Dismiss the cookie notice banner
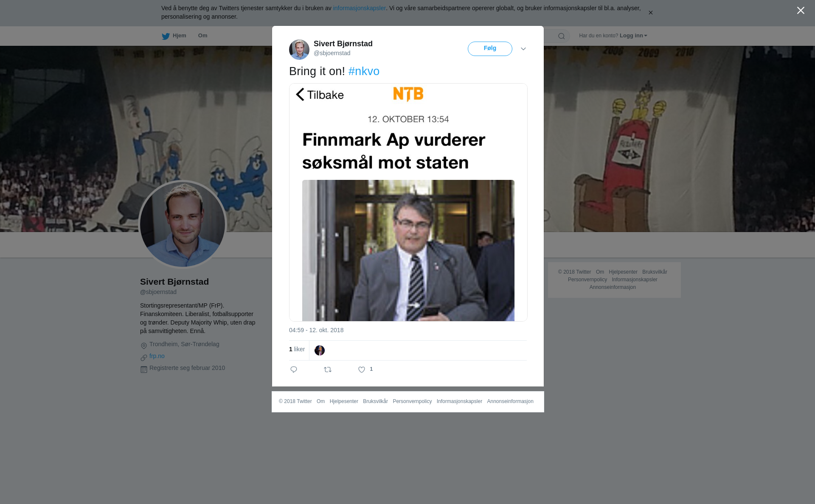Screen dimensions: 815x504 click(x=650, y=13)
